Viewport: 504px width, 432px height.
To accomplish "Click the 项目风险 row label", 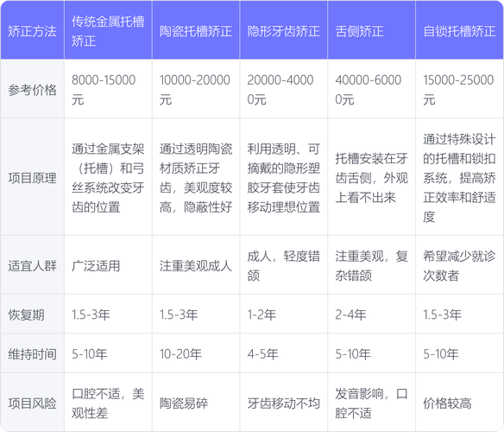I will [x=32, y=403].
